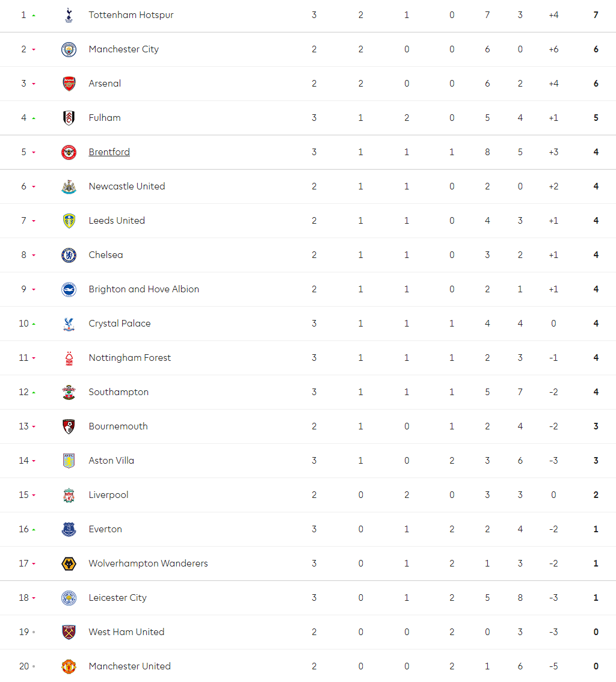Click the green up arrow beside position 16
The image size is (616, 682).
click(34, 530)
